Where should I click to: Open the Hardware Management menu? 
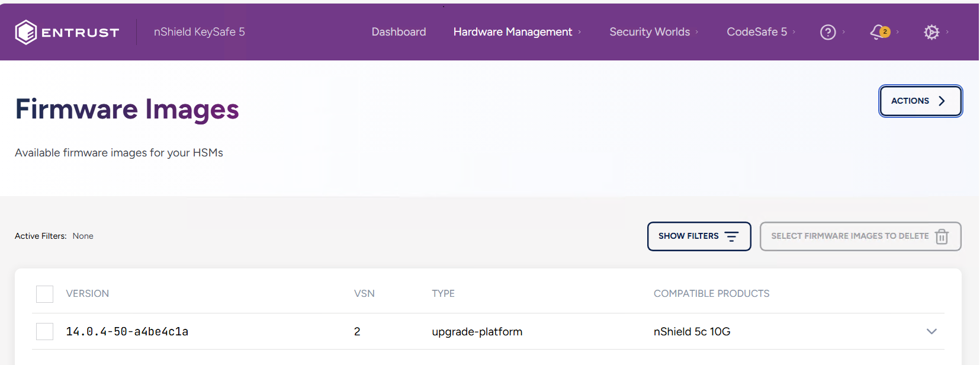[513, 32]
